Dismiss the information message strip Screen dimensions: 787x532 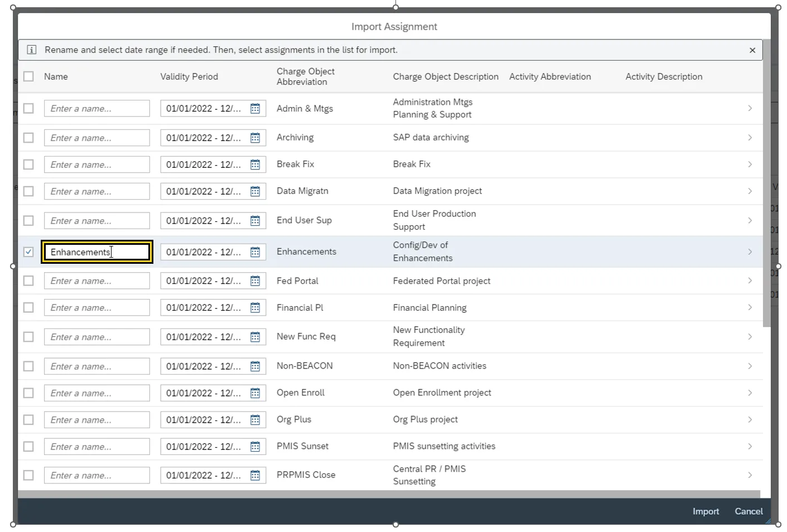tap(752, 50)
